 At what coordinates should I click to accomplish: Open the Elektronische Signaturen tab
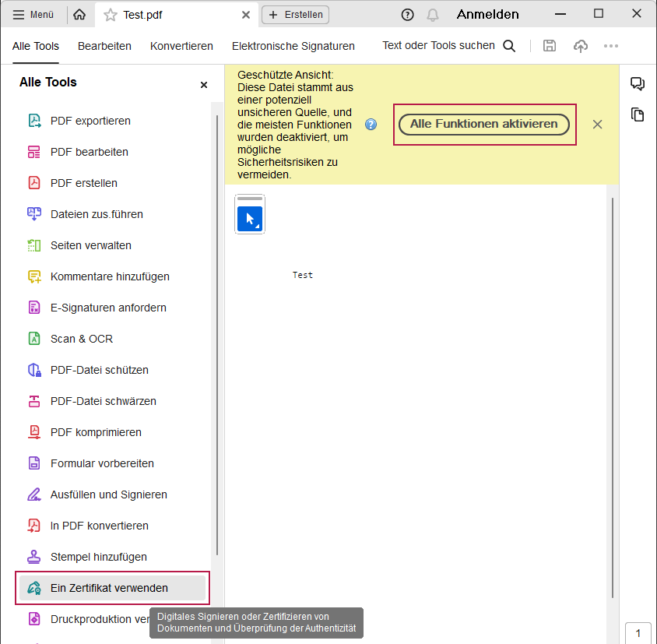[293, 46]
